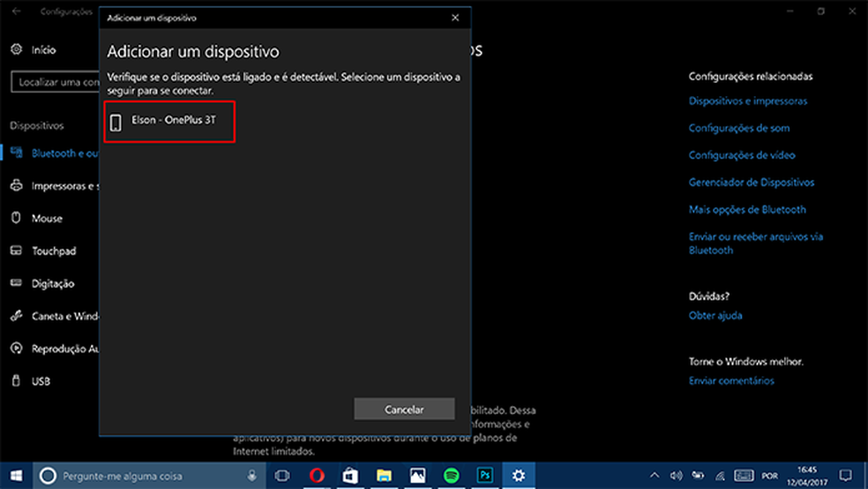Click Enviar ou receber arquivos via Bluetooth
The width and height of the screenshot is (868, 489).
click(x=756, y=243)
